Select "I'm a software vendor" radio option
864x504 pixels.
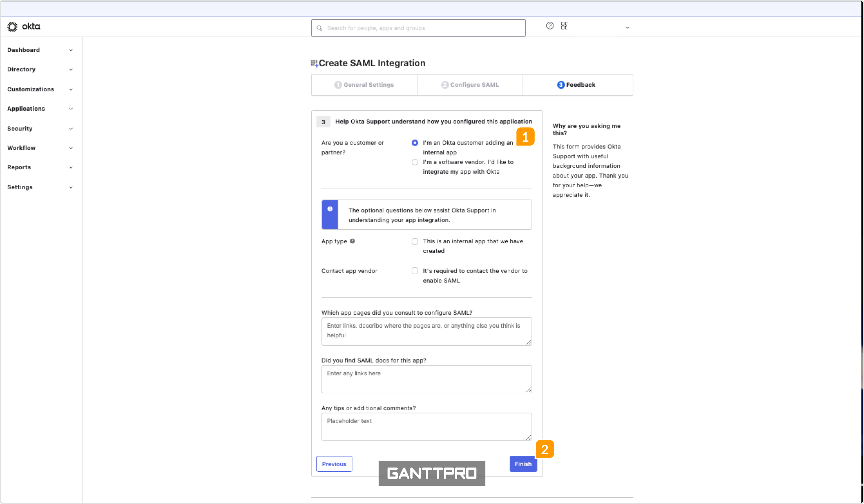click(415, 162)
